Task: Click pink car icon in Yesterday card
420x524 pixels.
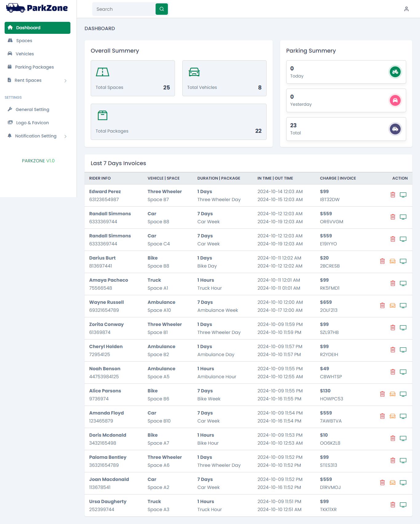Action: 395,100
